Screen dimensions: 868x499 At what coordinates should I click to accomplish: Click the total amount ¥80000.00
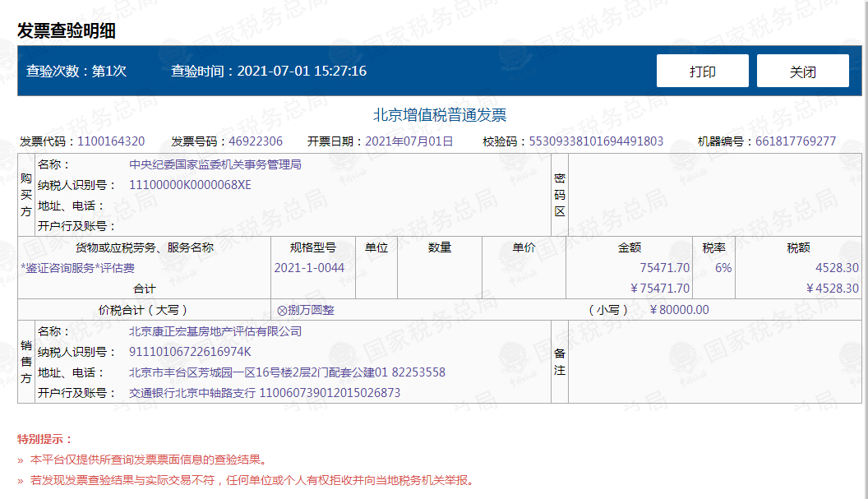(x=679, y=310)
